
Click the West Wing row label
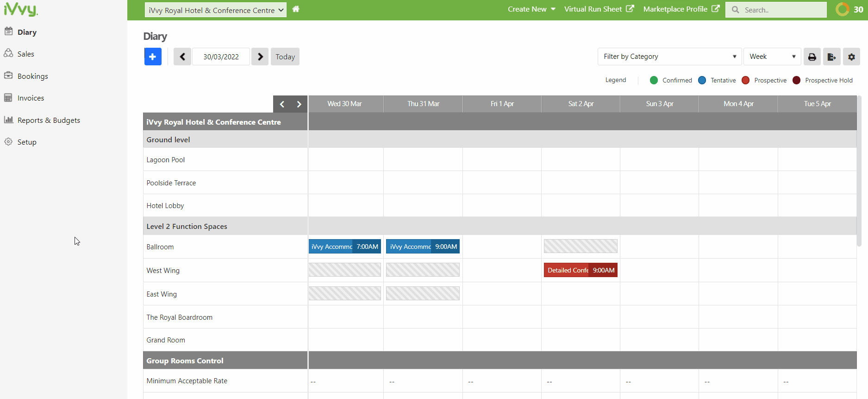(163, 271)
